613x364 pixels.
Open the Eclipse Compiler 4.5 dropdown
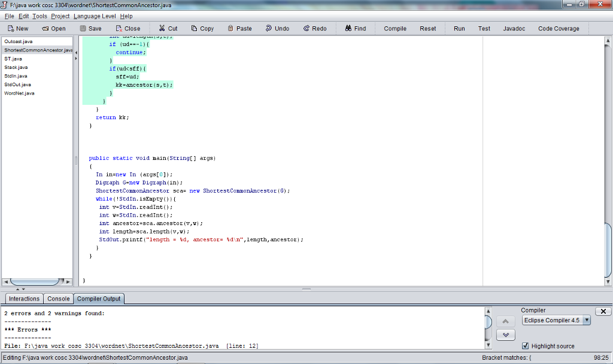point(556,320)
